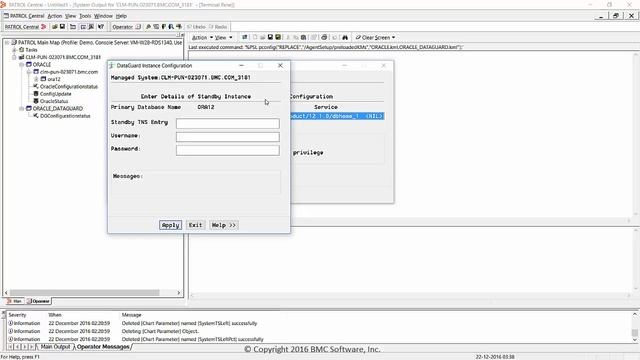Viewport: 640px width, 360px height.
Task: Click the OracleStatus parameter icon
Action: 36,101
